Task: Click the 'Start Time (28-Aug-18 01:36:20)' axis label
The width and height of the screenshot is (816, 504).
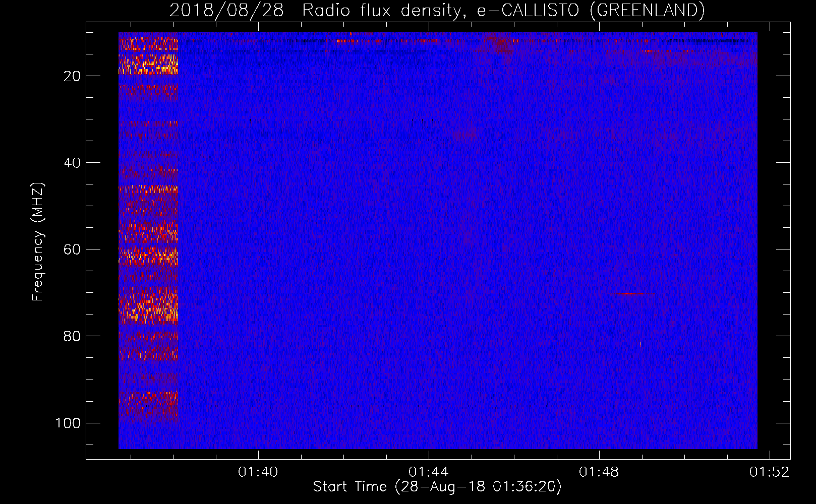Action: [x=437, y=487]
